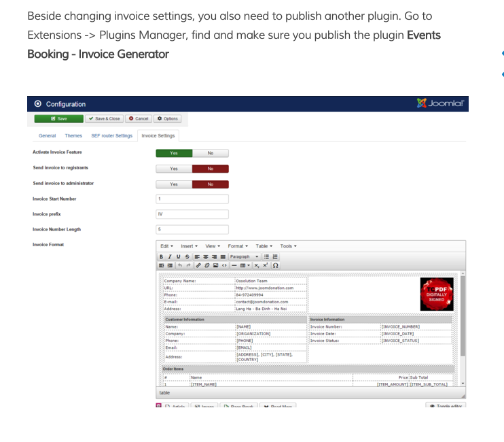The height and width of the screenshot is (442, 504).
Task: Insert a link with the link icon
Action: point(198,265)
